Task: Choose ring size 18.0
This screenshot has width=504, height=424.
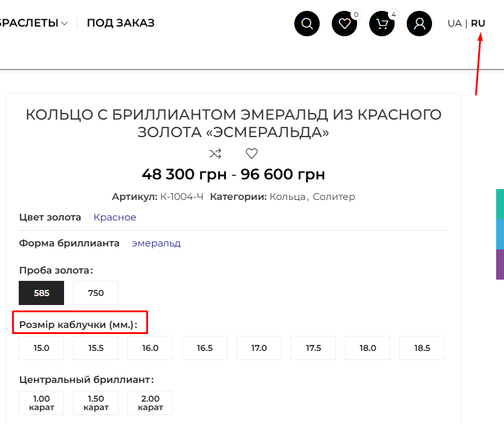Action: point(367,348)
